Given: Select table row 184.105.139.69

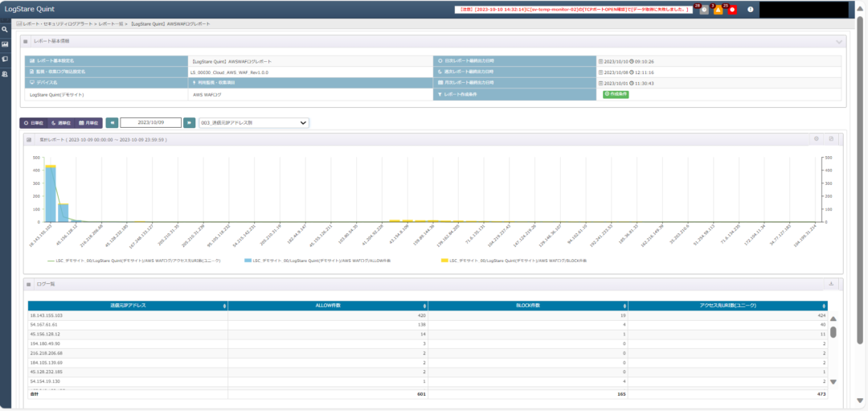Looking at the screenshot, I should click(428, 362).
